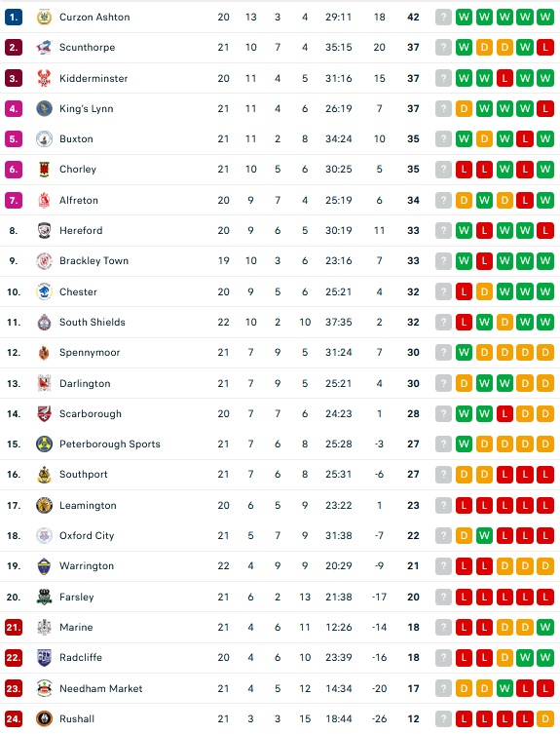Select the Oxford City table row name
The width and height of the screenshot is (560, 734).
click(87, 535)
